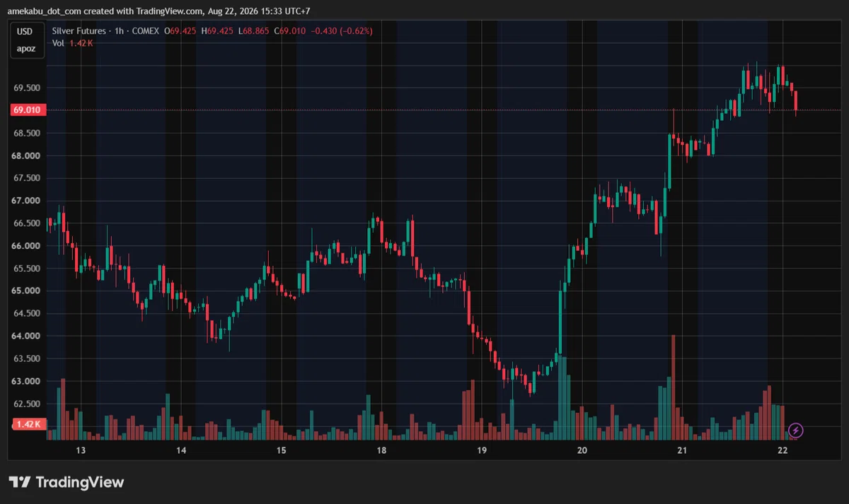
Task: Click the open value 'O69.425'
Action: pos(180,31)
